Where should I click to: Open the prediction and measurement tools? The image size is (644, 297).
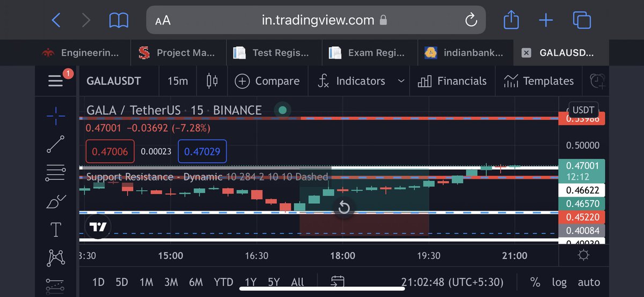(x=56, y=286)
